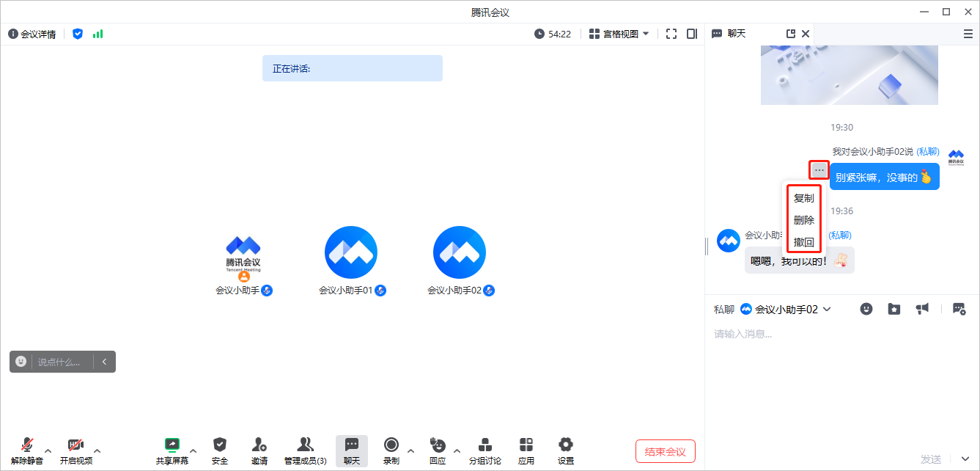The image size is (980, 471).
Task: Click the 54:22 meeting timer
Action: [x=553, y=34]
